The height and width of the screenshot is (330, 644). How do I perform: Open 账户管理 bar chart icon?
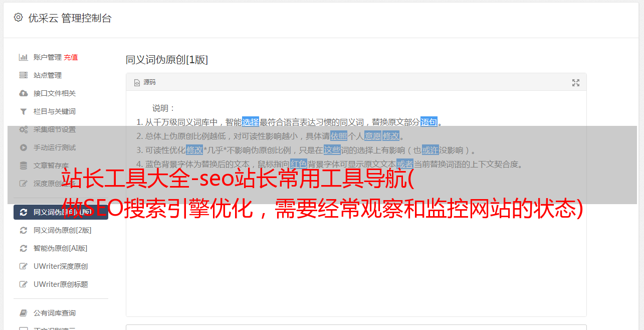point(23,57)
